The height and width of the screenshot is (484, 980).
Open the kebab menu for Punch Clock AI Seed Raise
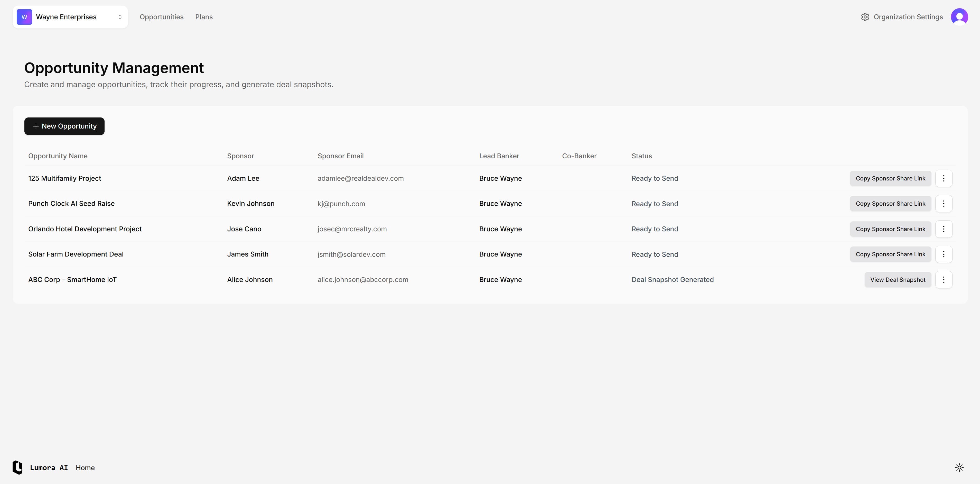pyautogui.click(x=944, y=203)
